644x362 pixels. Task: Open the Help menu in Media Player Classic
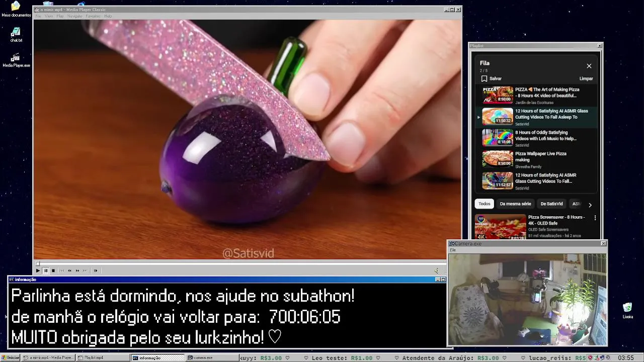108,16
